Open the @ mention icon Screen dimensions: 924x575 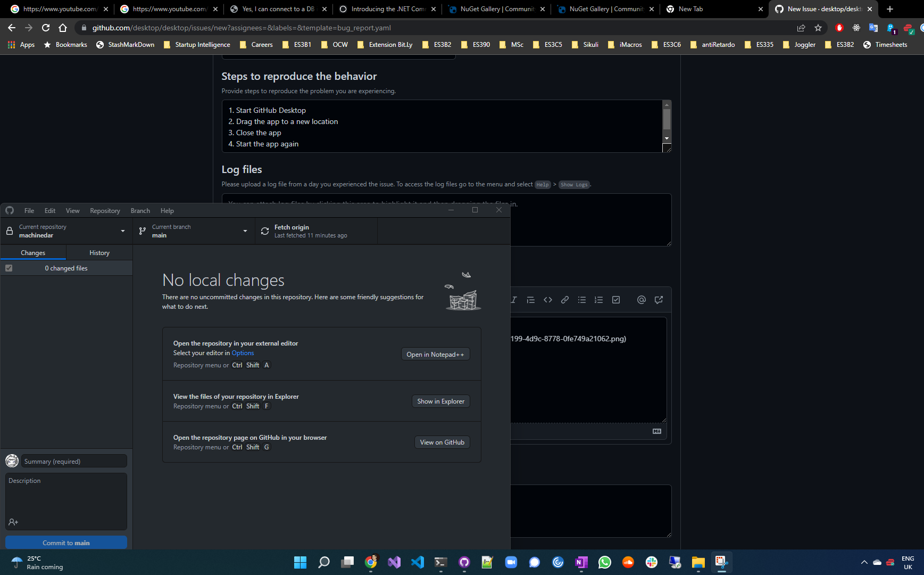[x=641, y=300]
